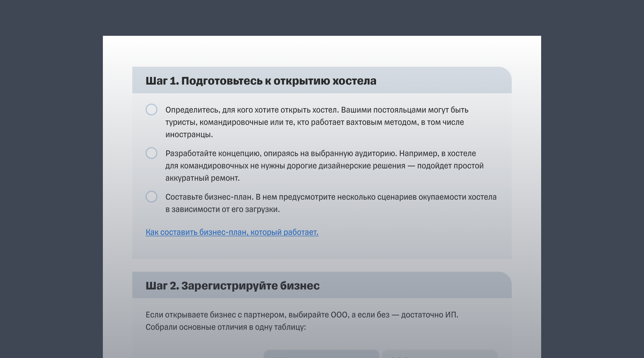The width and height of the screenshot is (644, 358).
Task: Click the sentence 'Разработайте концепцию, опираясь на выбранную аудиторию'
Action: tap(281, 154)
